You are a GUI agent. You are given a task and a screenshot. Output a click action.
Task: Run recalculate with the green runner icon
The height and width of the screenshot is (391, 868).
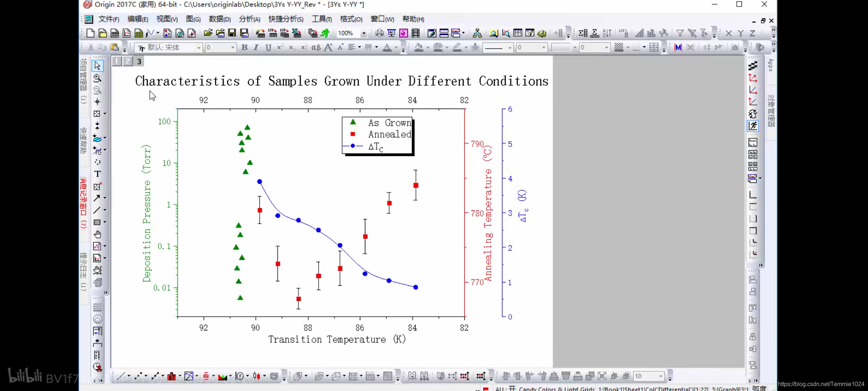pyautogui.click(x=325, y=33)
